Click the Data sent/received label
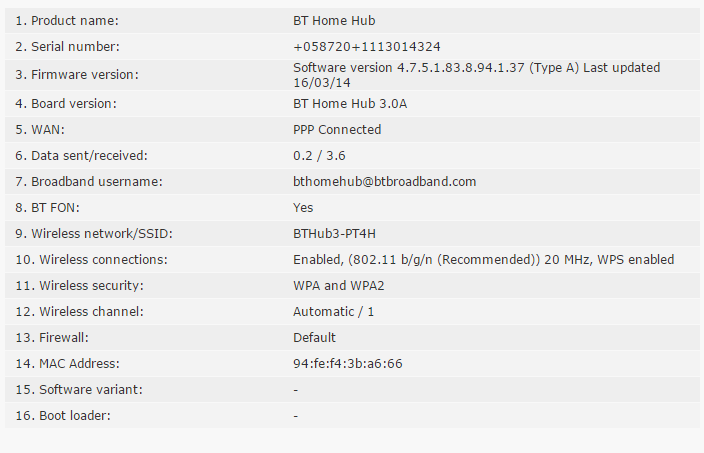The width and height of the screenshot is (704, 453). [x=81, y=155]
